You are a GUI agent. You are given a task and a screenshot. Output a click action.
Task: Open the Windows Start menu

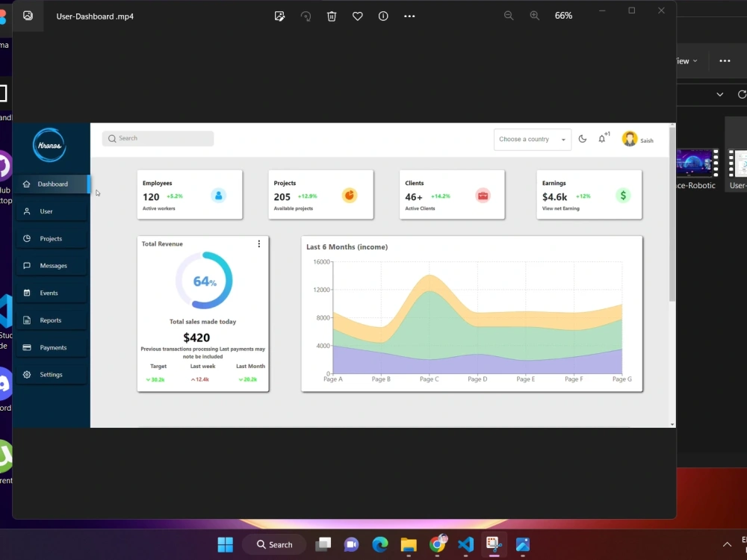[x=226, y=544]
